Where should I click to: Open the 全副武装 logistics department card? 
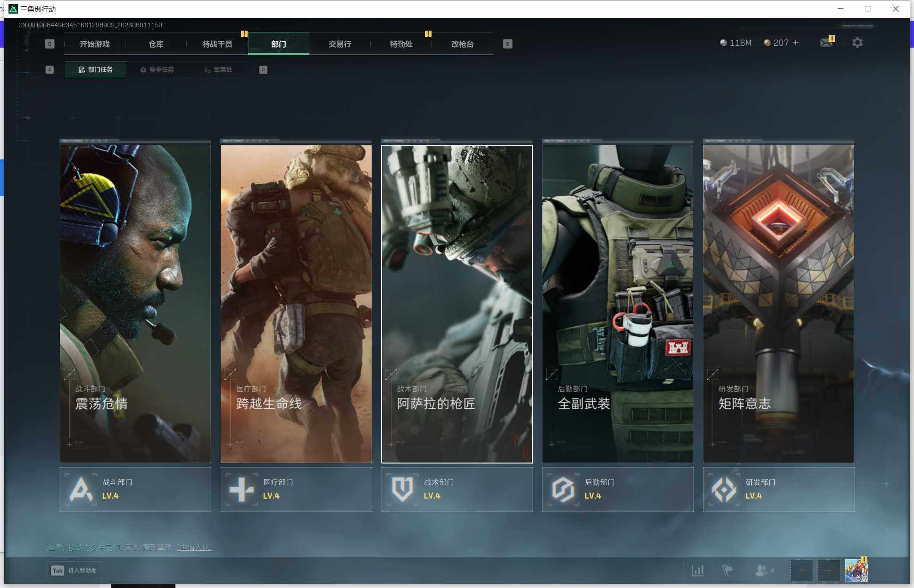pyautogui.click(x=618, y=304)
